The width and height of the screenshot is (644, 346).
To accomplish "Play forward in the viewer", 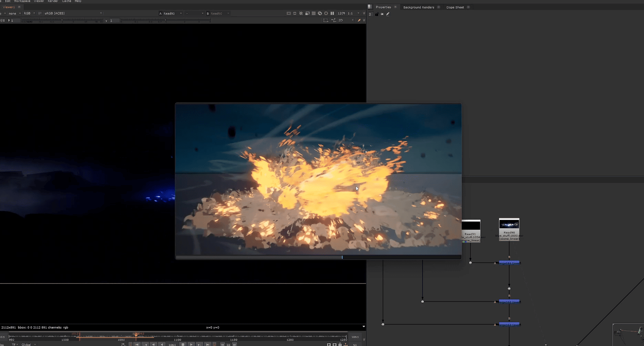I will click(x=191, y=344).
